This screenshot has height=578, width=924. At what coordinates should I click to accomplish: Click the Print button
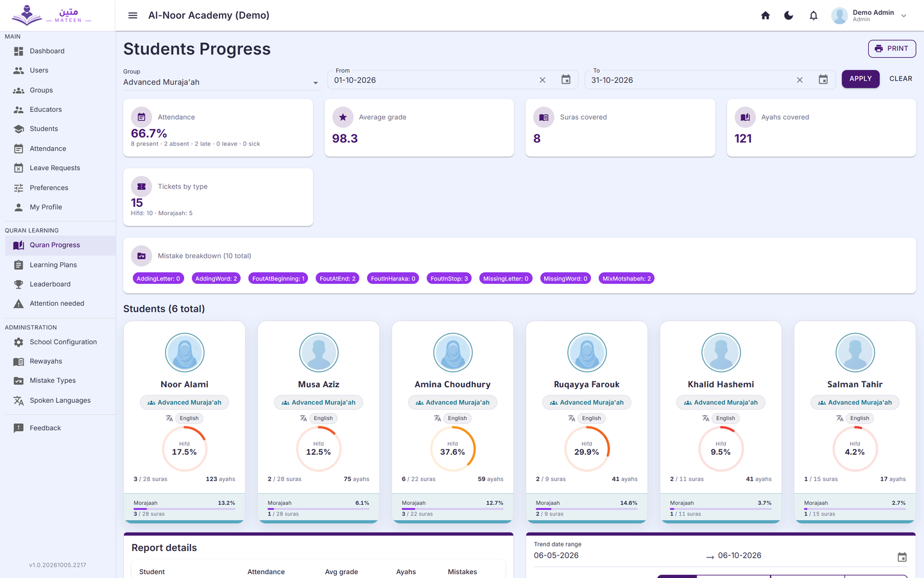click(x=892, y=49)
